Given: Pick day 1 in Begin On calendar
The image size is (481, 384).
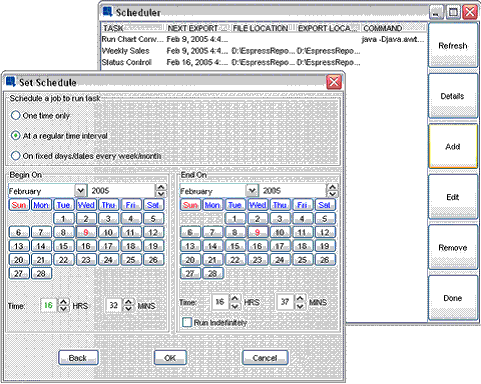Looking at the screenshot, I should pos(63,219).
